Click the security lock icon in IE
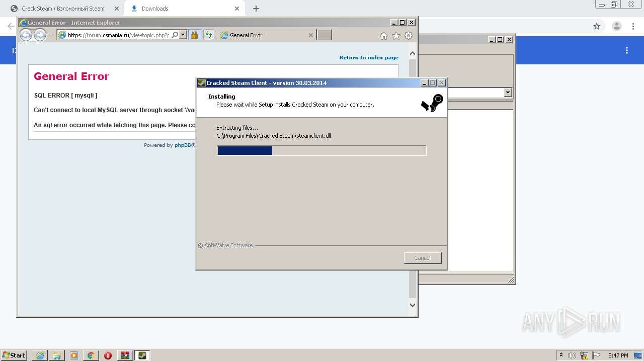Viewport: 644px width, 362px height. tap(194, 35)
